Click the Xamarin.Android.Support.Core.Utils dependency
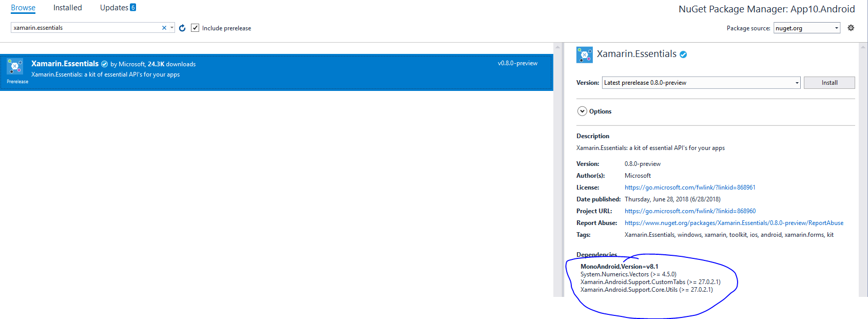 647,290
